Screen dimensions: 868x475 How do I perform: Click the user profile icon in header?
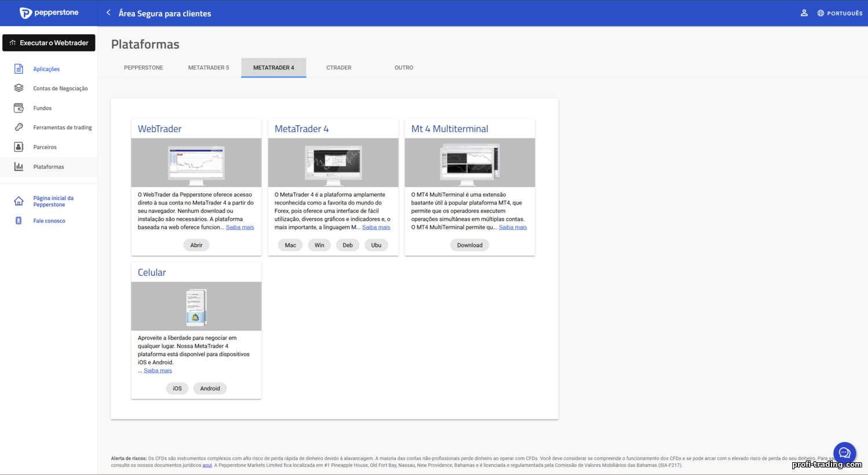click(804, 13)
